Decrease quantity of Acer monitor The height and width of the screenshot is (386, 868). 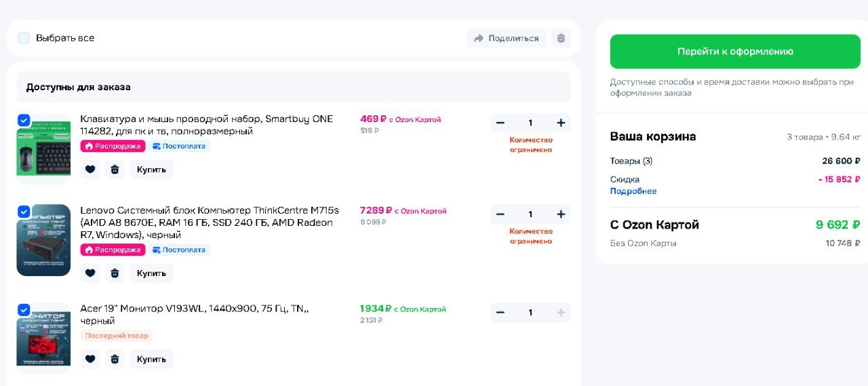tap(500, 313)
